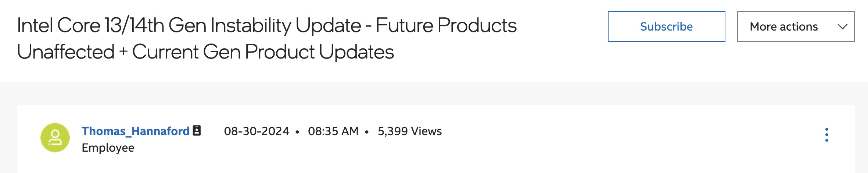Open the More actions dropdown
The height and width of the screenshot is (173, 868).
pos(783,27)
